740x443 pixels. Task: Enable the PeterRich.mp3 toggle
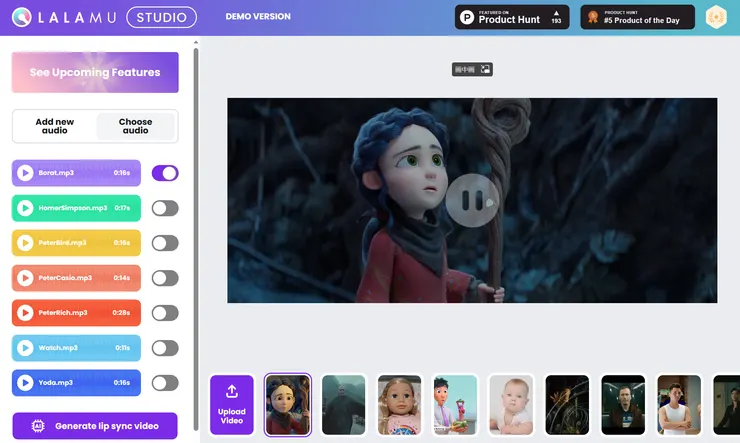coord(165,313)
